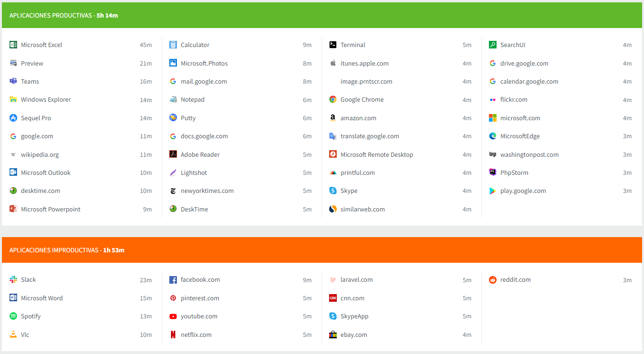
Task: Click the facebook.com icon
Action: coord(173,279)
